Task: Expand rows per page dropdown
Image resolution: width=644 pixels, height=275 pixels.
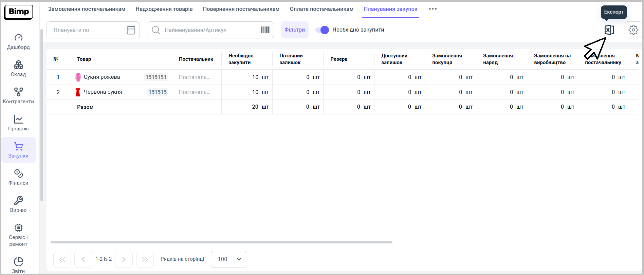Action: (229, 259)
